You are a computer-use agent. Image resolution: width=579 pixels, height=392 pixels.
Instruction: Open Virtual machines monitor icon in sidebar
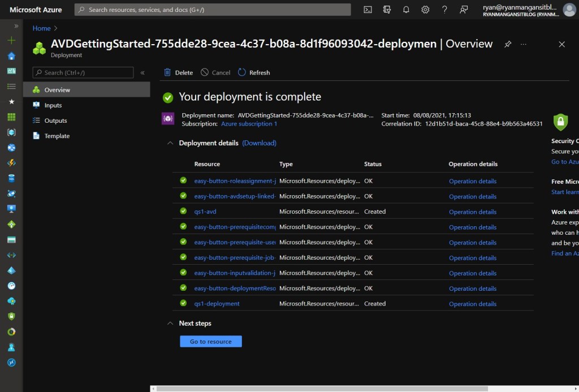(11, 209)
